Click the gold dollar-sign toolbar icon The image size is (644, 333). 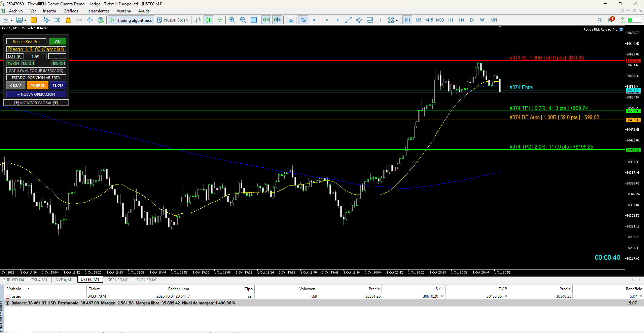point(34,20)
